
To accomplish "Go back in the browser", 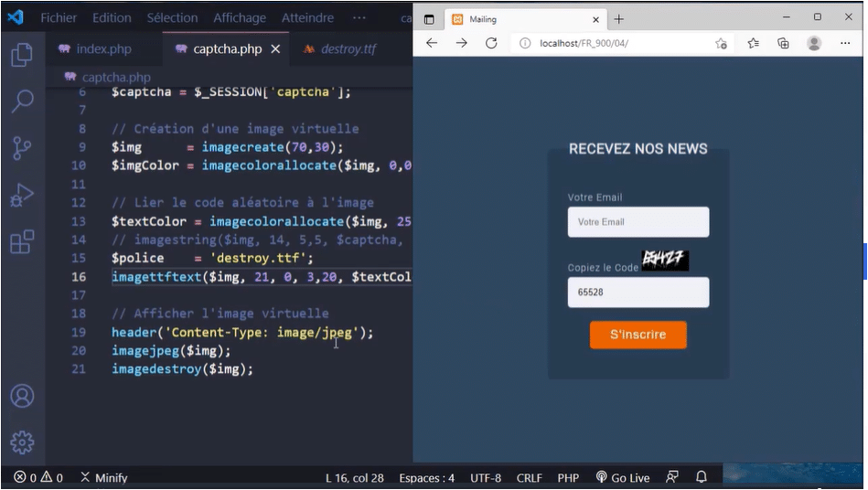I will (x=432, y=43).
